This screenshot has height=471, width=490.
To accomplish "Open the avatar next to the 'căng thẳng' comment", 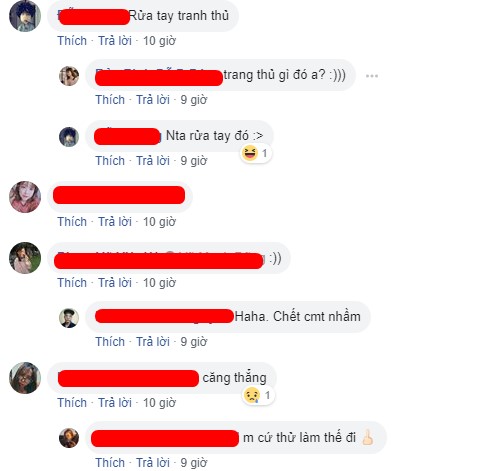I will tap(25, 378).
